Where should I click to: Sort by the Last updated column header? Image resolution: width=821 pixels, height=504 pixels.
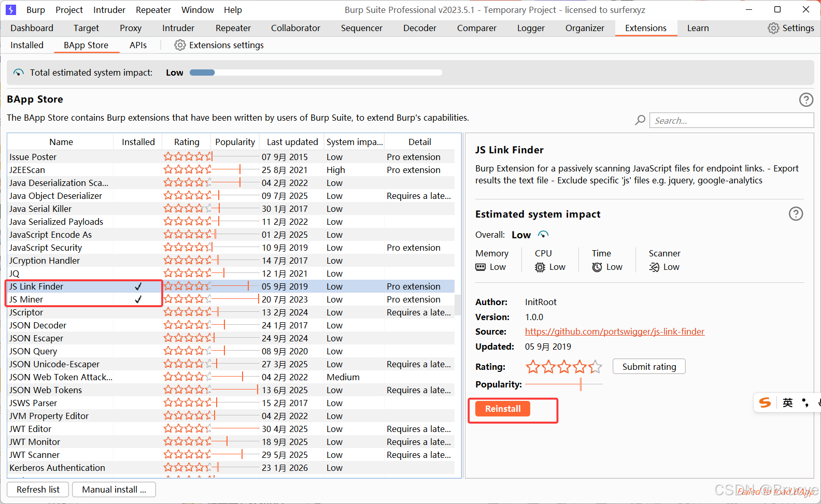[292, 142]
